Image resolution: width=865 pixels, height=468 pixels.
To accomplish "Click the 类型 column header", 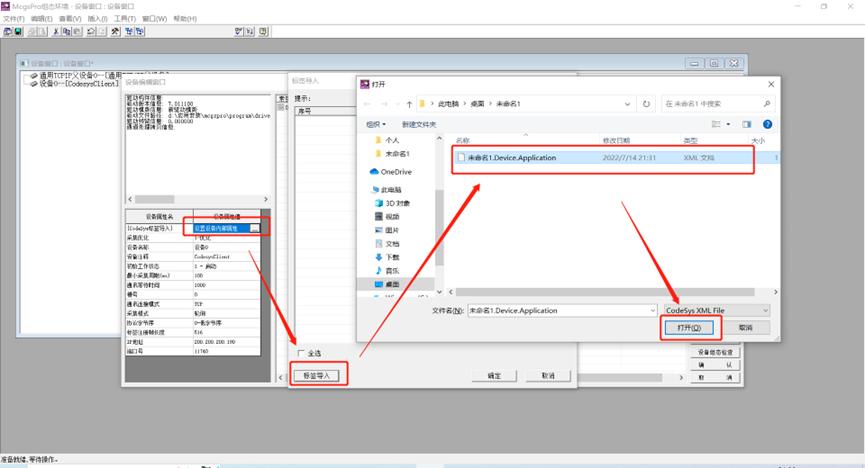I will 691,141.
